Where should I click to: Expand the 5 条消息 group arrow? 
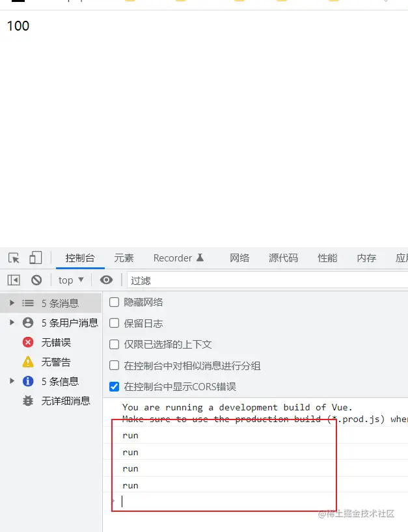12,302
